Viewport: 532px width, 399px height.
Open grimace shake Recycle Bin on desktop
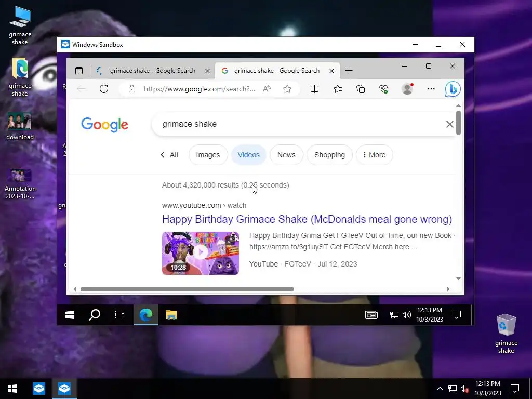(x=506, y=334)
